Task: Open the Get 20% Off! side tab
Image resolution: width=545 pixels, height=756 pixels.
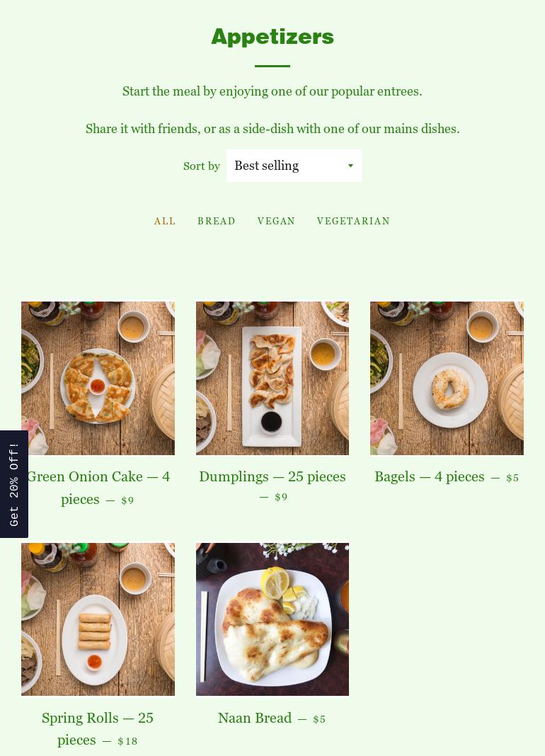Action: click(14, 483)
